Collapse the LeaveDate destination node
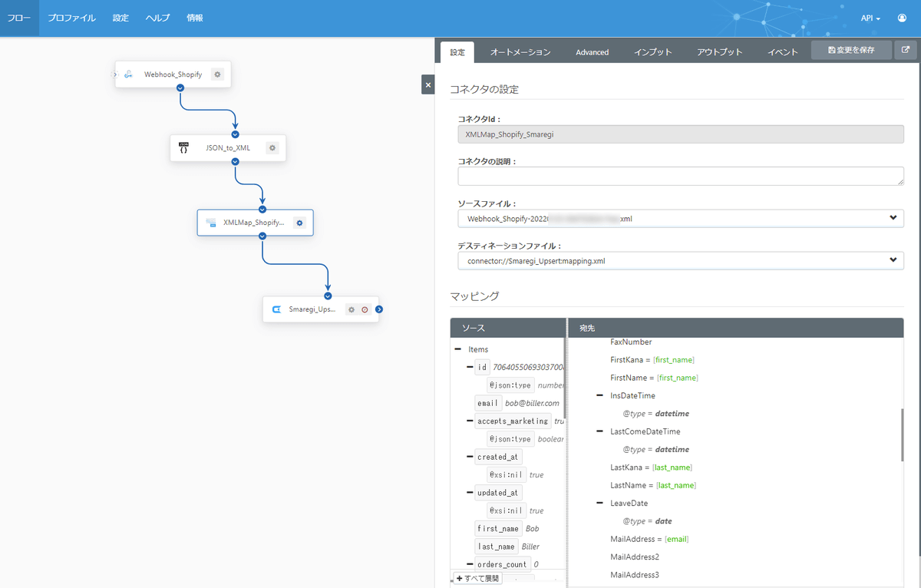 click(x=599, y=503)
